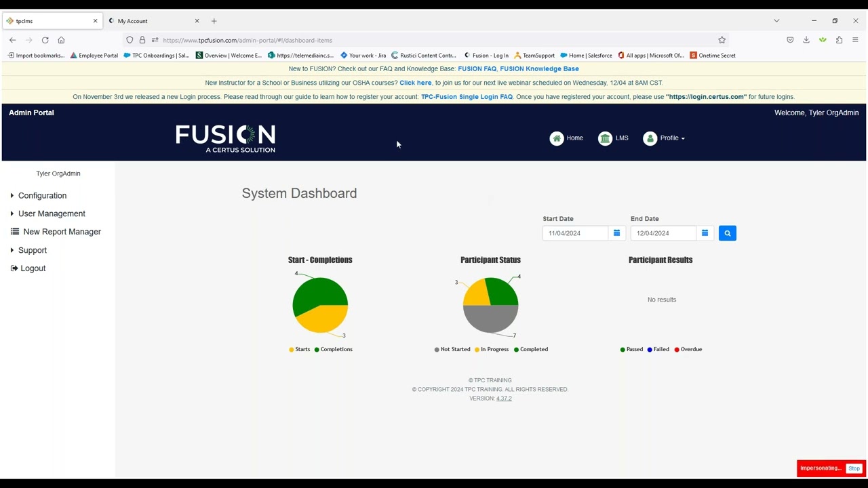Toggle the Failed legend item
Viewport: 868px width, 488px height.
click(658, 350)
